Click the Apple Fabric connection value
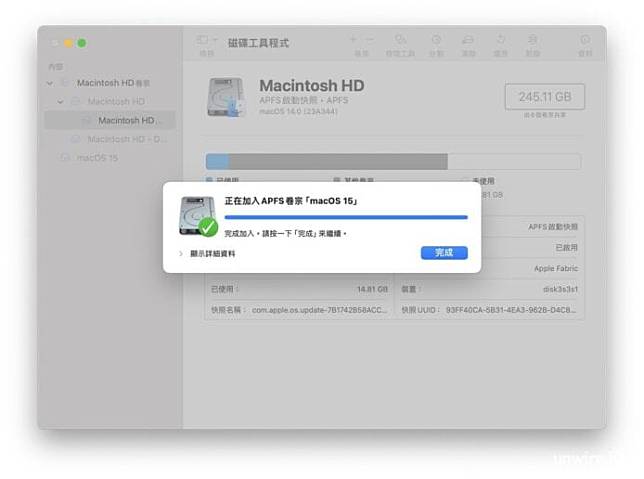This screenshot has width=644, height=479. click(556, 268)
